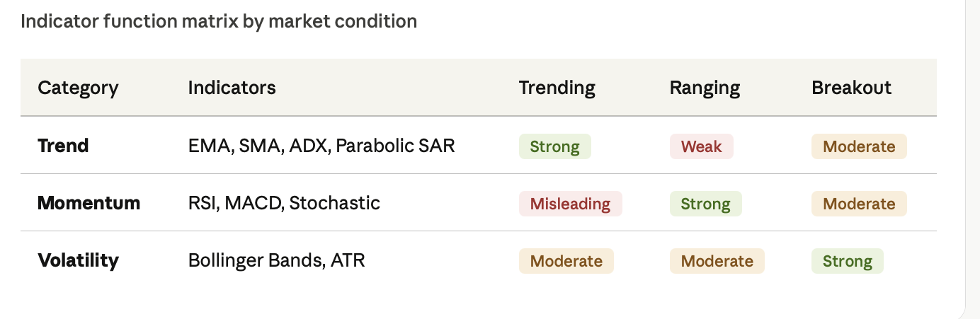The height and width of the screenshot is (319, 980).
Task: Click the Category column header
Action: [78, 88]
